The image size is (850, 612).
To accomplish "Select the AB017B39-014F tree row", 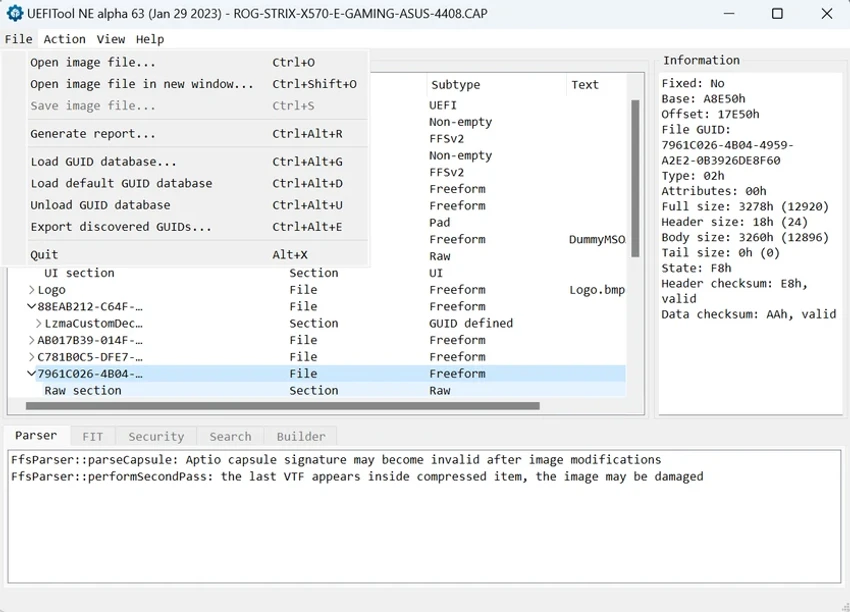I will [x=317, y=340].
